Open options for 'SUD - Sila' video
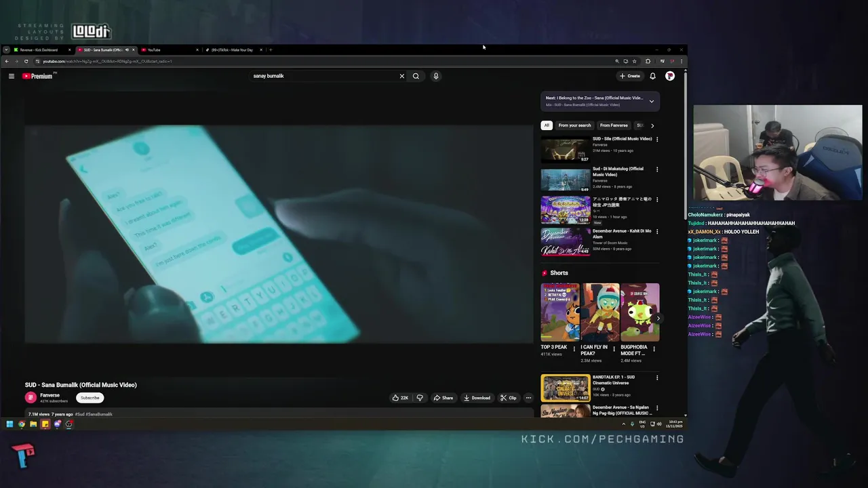Image resolution: width=868 pixels, height=488 pixels. (x=656, y=140)
